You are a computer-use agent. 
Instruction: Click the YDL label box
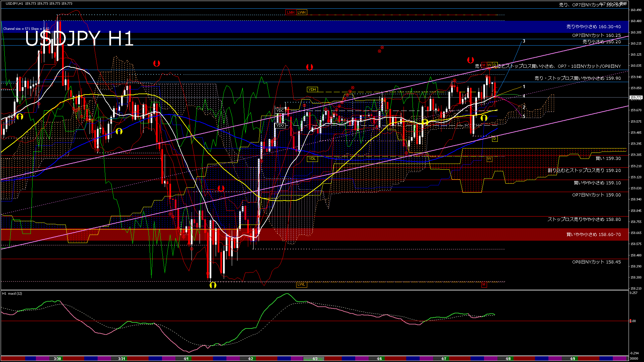coord(313,159)
